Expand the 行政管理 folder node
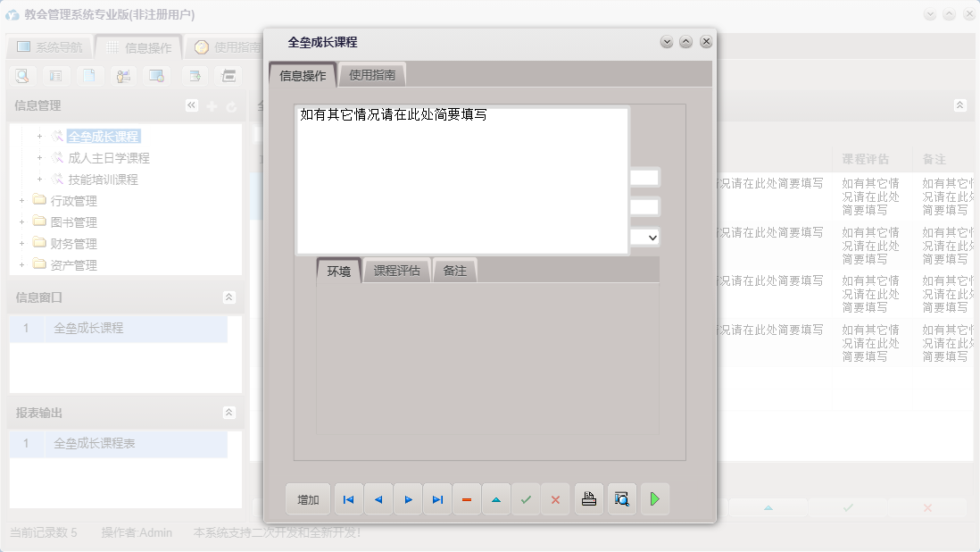 (21, 200)
